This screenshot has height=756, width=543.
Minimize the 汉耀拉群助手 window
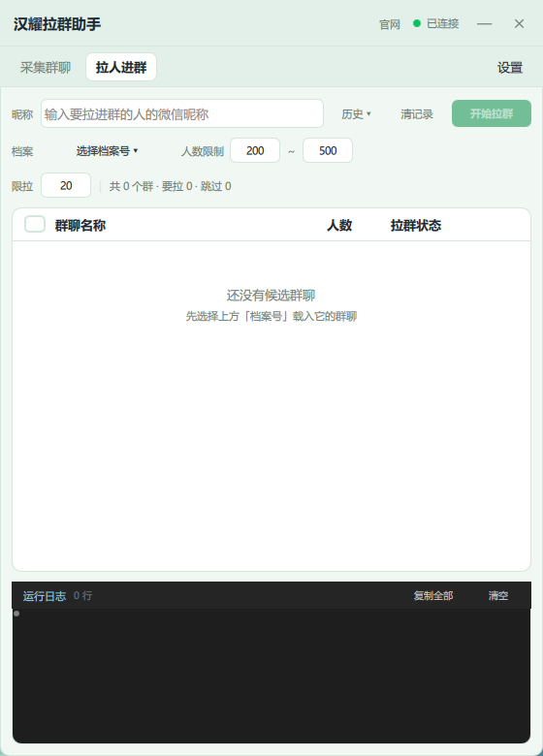484,23
